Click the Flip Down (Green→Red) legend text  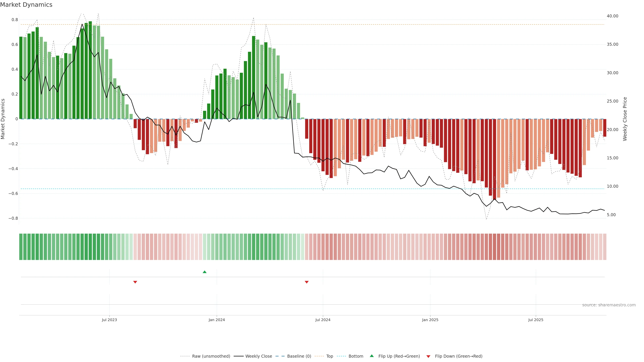coord(459,356)
